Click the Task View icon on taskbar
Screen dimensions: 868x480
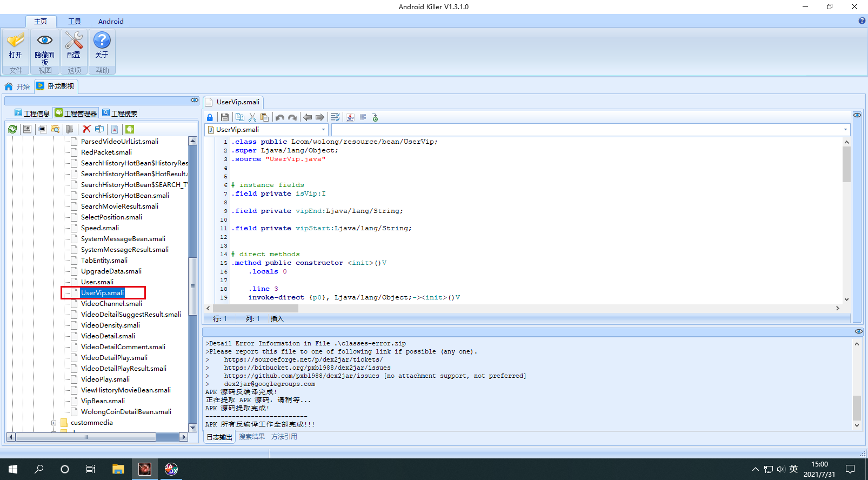tap(91, 469)
